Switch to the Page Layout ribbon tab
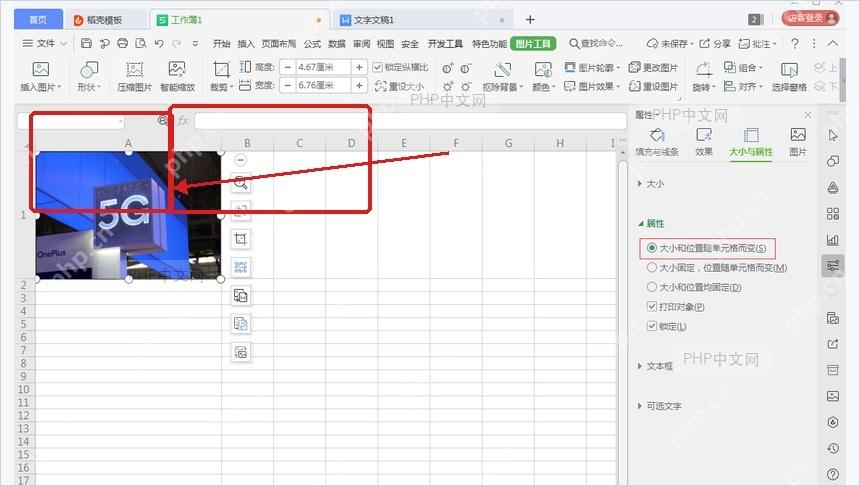860x486 pixels. point(279,44)
